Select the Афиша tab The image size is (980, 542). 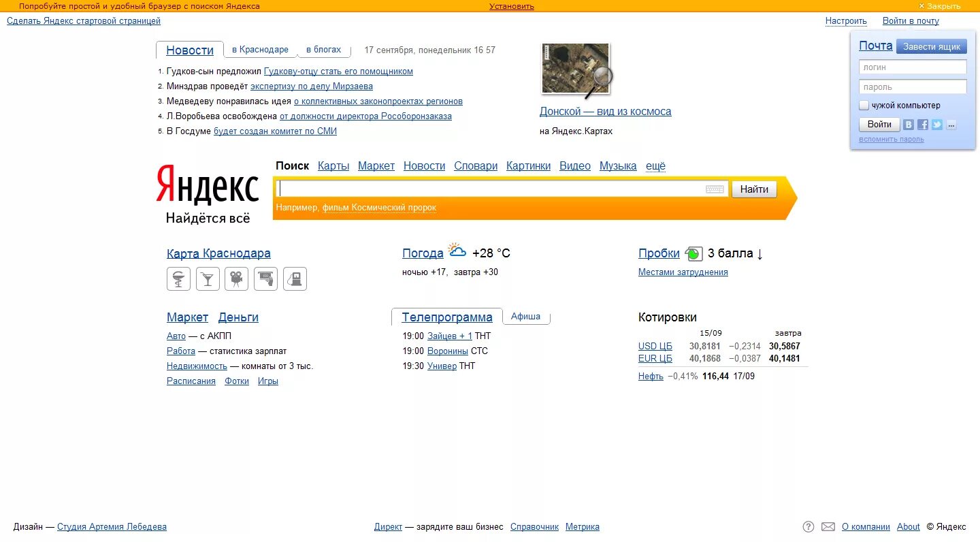pos(526,317)
